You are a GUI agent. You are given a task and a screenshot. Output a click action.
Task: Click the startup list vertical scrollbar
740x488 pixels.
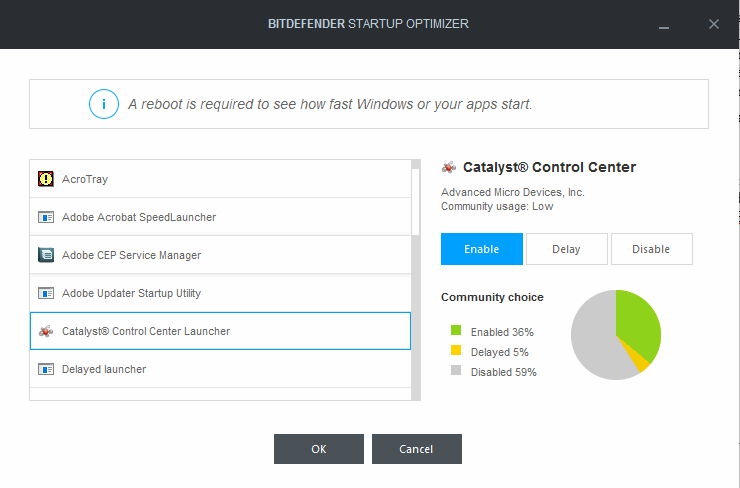(x=416, y=279)
